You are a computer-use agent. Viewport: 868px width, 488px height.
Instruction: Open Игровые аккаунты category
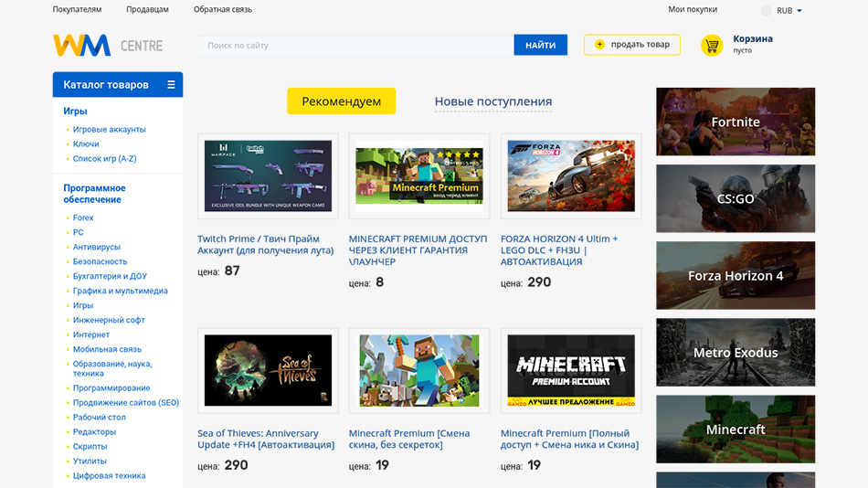[109, 129]
